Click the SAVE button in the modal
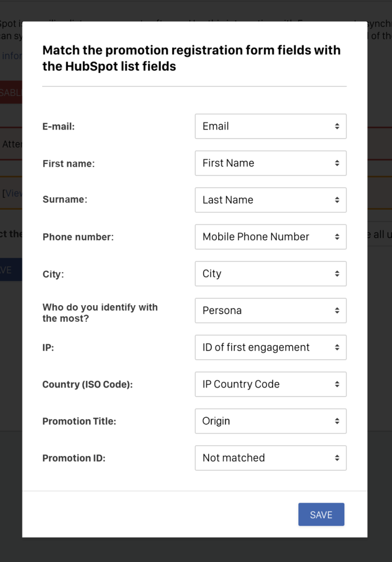 tap(321, 514)
